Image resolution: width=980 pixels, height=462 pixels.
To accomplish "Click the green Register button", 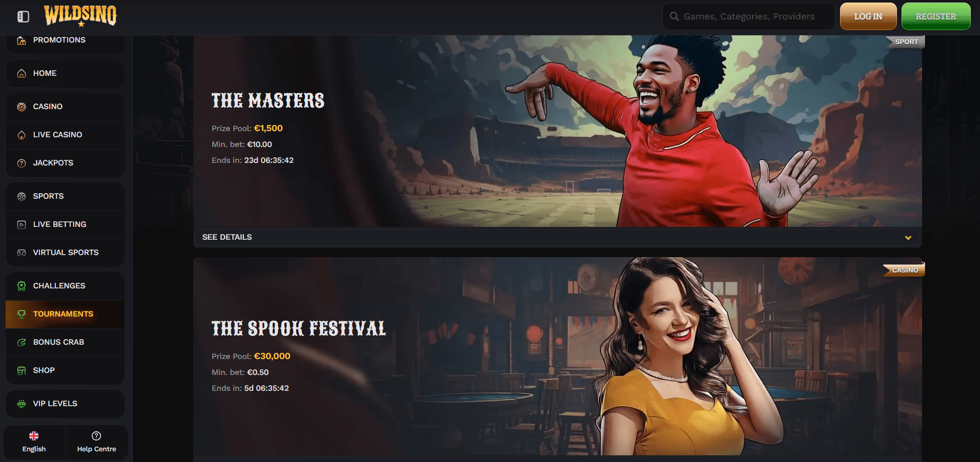I will click(936, 16).
